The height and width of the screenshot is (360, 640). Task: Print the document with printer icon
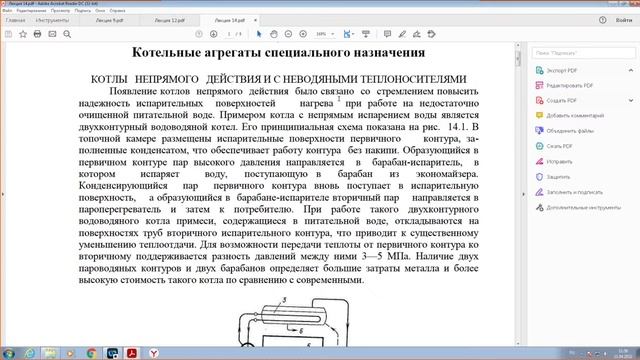point(38,34)
